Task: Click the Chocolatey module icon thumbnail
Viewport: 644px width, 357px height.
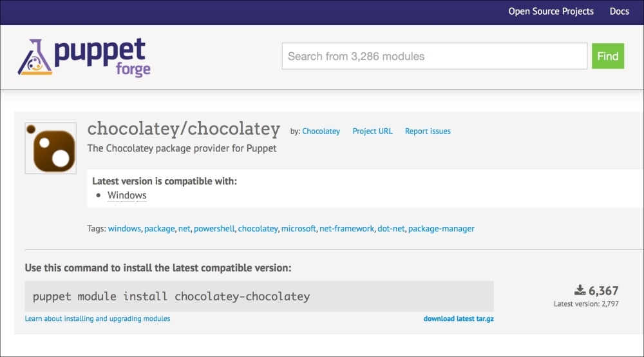Action: click(51, 148)
